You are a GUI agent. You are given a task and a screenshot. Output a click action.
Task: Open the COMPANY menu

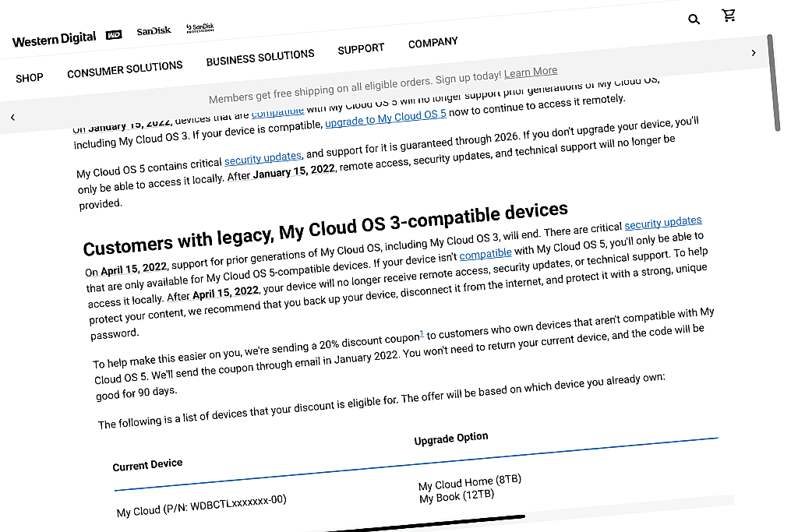pos(433,43)
